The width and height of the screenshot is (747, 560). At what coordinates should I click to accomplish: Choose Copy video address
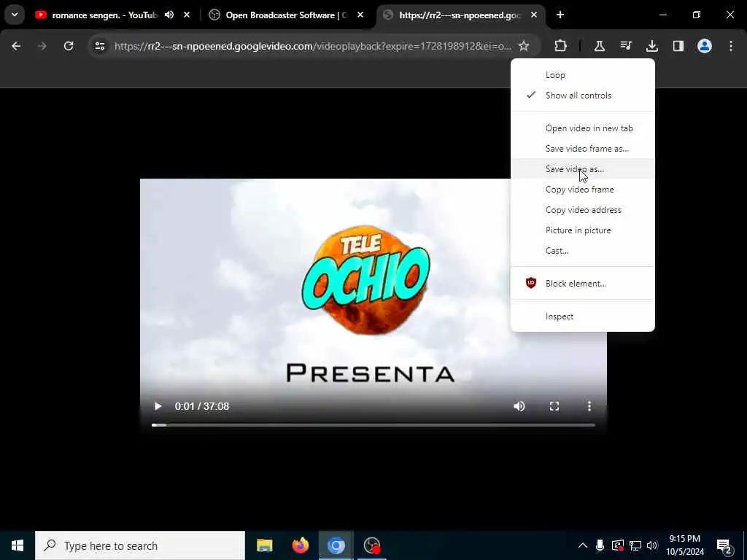(x=583, y=210)
